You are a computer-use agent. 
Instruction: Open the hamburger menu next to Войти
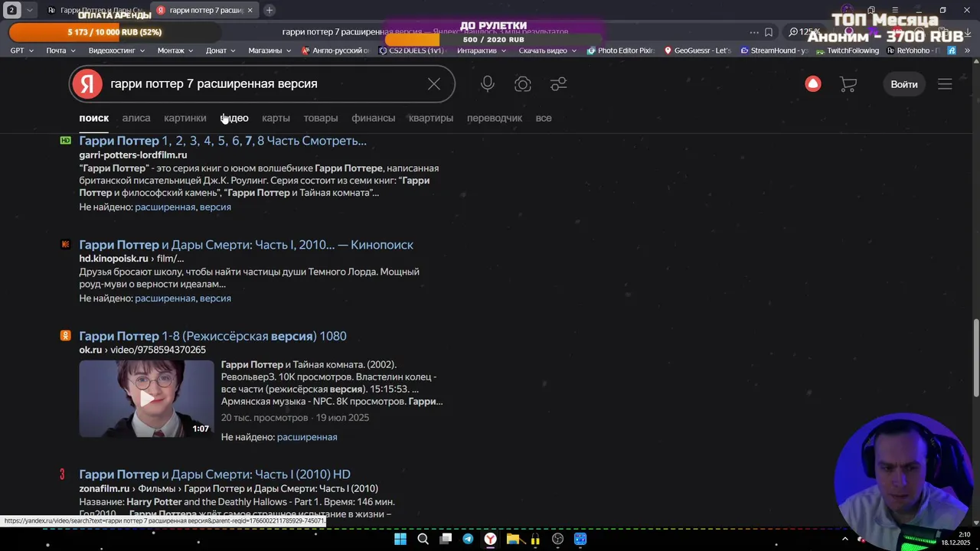point(945,84)
